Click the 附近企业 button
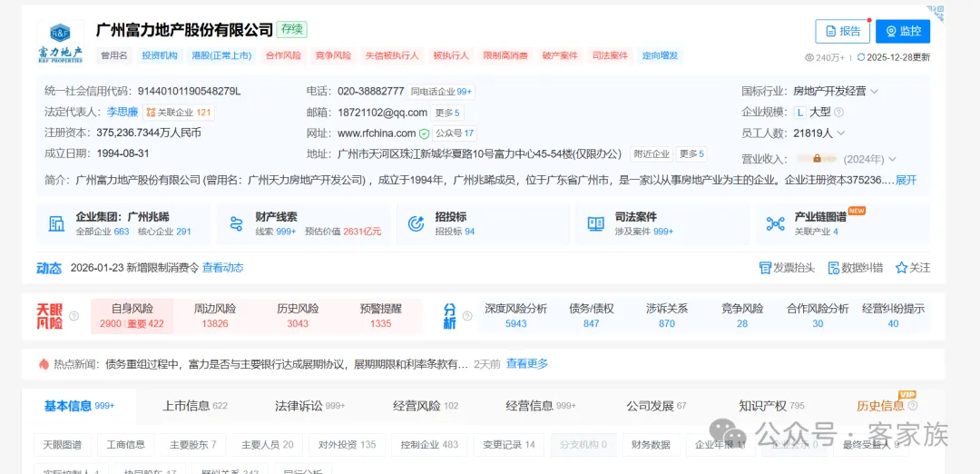 pyautogui.click(x=652, y=153)
